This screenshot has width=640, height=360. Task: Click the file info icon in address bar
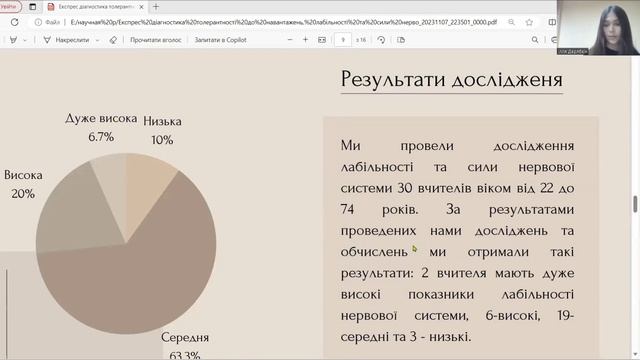click(x=38, y=22)
